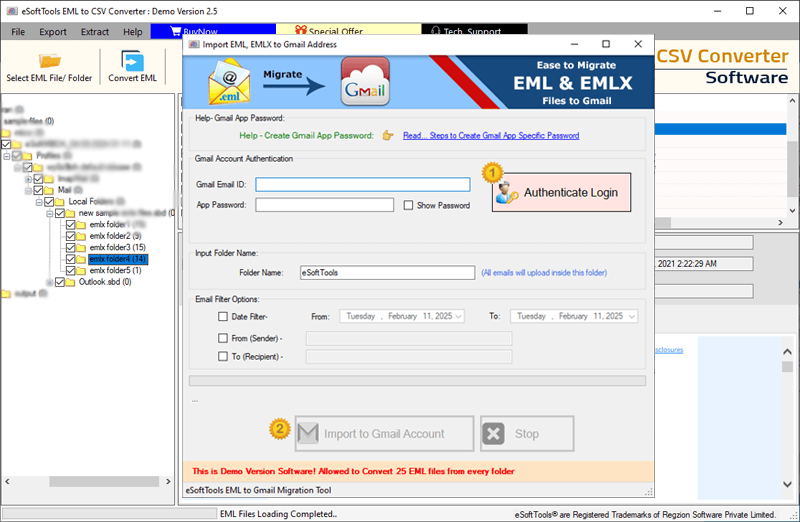Click right arrow of tree horizontal scrollbar
The width and height of the screenshot is (800, 522).
(x=168, y=481)
